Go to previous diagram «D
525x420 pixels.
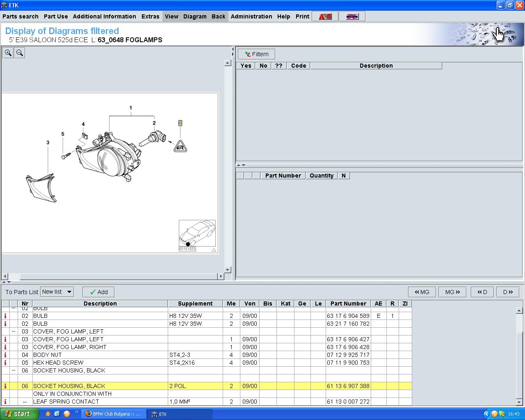click(482, 292)
